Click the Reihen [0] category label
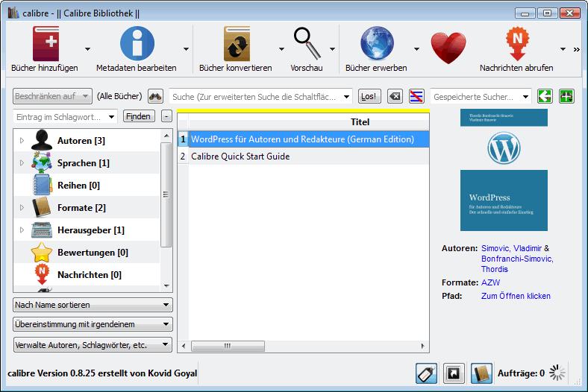This screenshot has width=588, height=392. 78,186
